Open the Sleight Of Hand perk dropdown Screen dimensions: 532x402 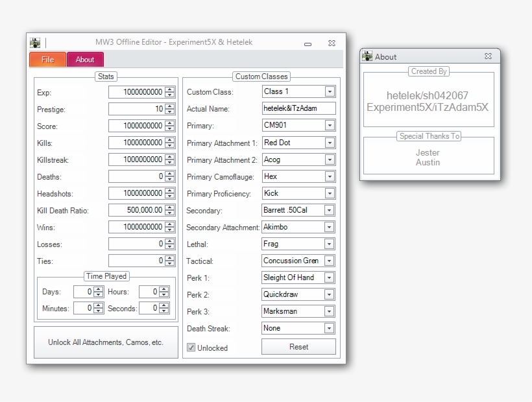click(328, 278)
